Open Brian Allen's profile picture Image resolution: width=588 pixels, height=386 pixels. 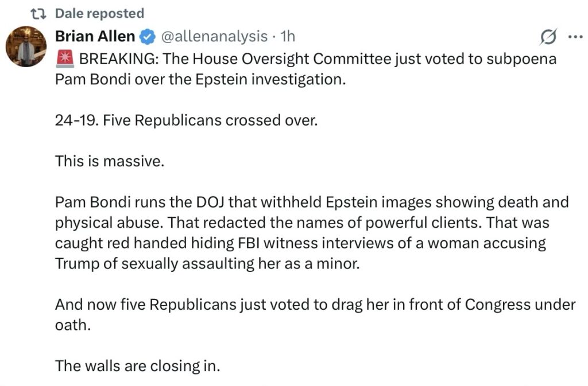[x=26, y=46]
